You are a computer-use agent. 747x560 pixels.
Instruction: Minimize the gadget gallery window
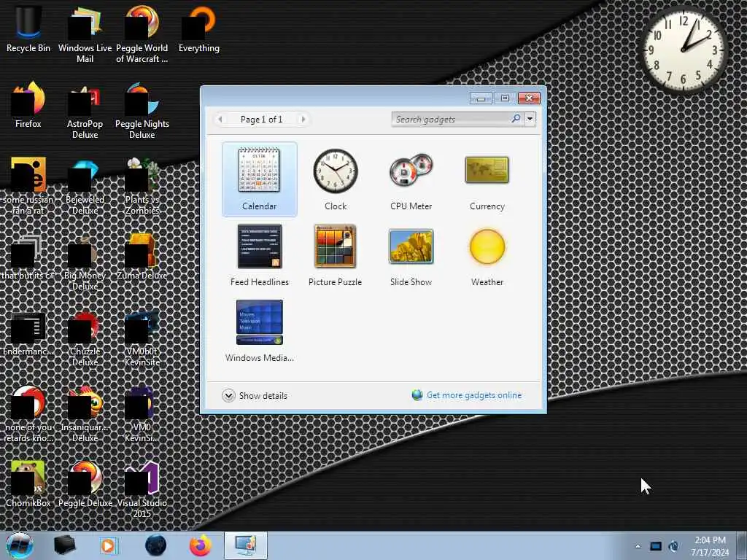(481, 98)
